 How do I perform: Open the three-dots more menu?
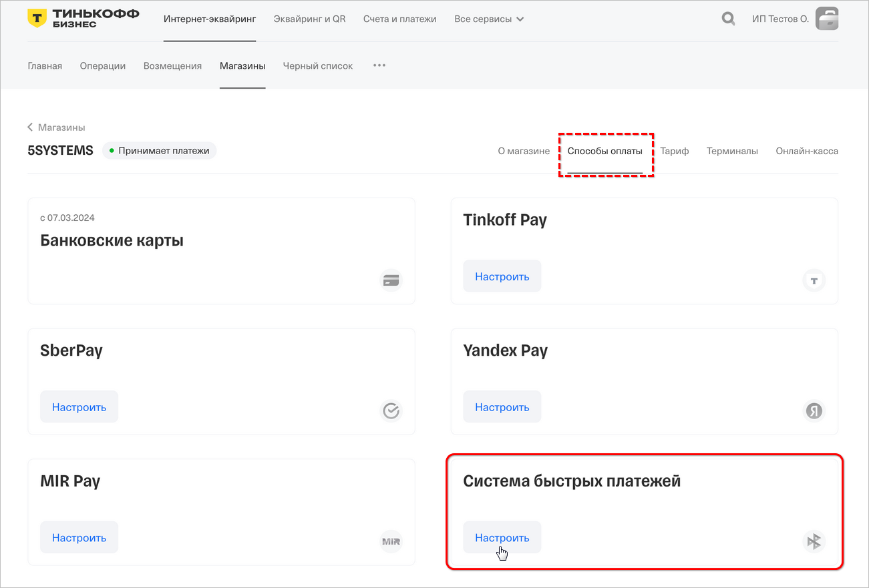[379, 65]
